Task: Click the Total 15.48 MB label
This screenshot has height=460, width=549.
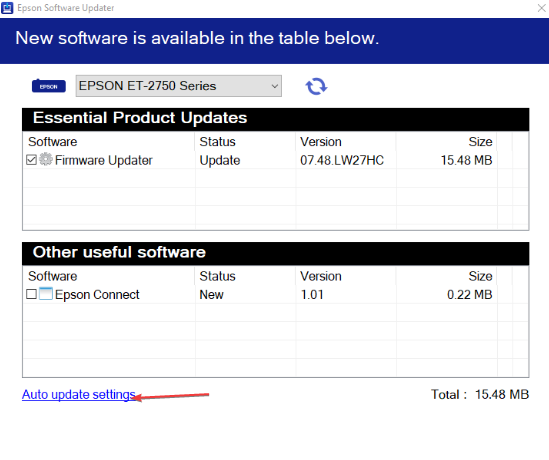Action: (480, 395)
